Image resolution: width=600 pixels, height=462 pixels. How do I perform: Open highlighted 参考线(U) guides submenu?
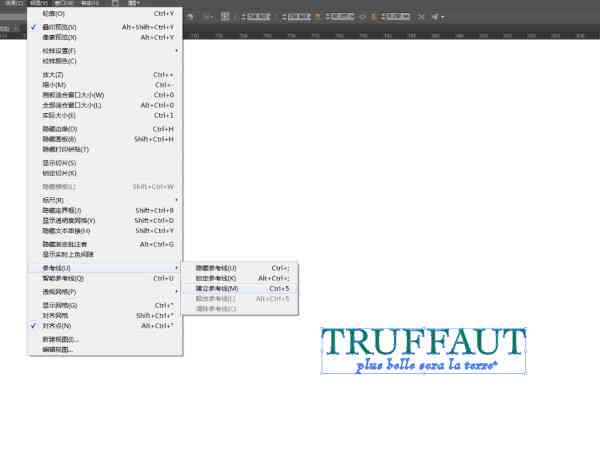coord(105,268)
